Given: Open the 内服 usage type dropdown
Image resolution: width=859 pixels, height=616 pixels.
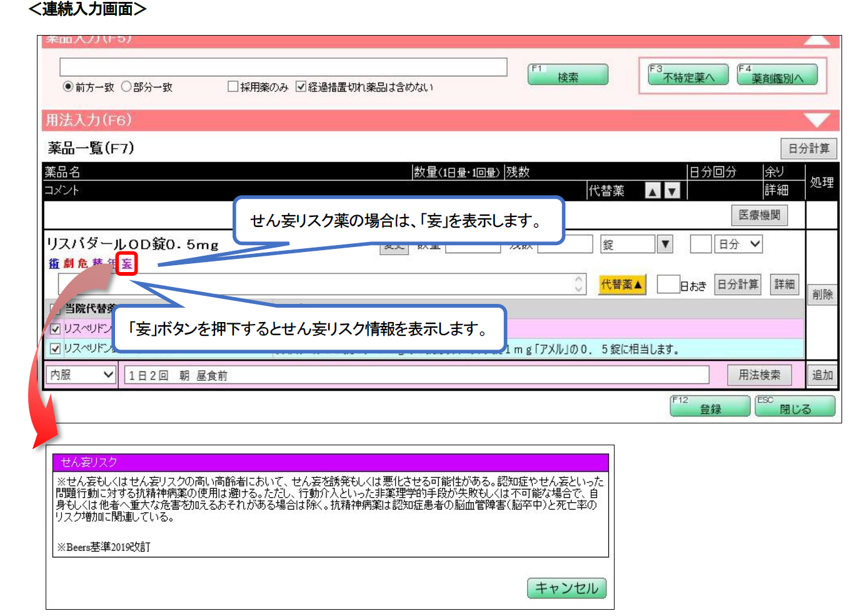Looking at the screenshot, I should (81, 375).
